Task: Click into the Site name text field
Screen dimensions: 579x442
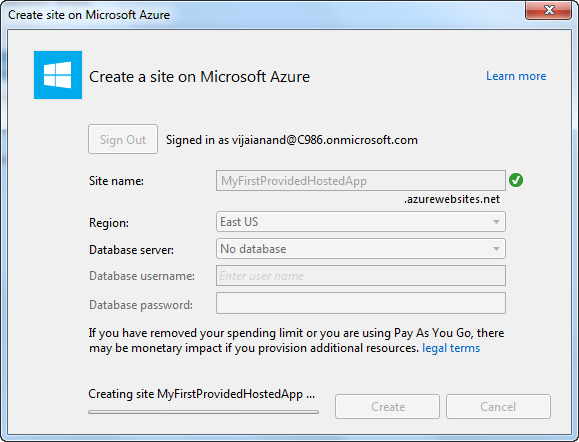Action: [x=361, y=181]
